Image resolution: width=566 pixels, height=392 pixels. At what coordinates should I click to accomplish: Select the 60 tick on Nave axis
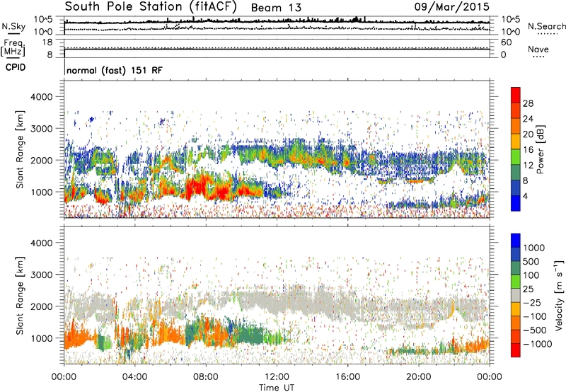[506, 42]
